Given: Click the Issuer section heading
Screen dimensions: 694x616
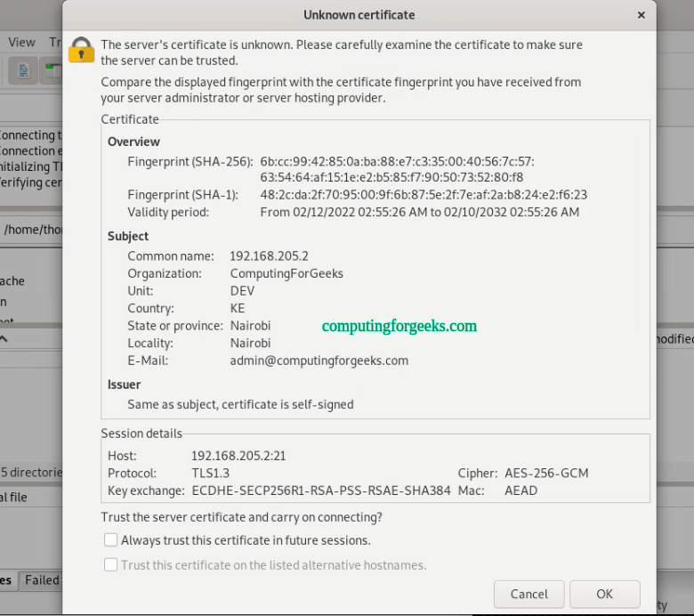Looking at the screenshot, I should coord(124,385).
